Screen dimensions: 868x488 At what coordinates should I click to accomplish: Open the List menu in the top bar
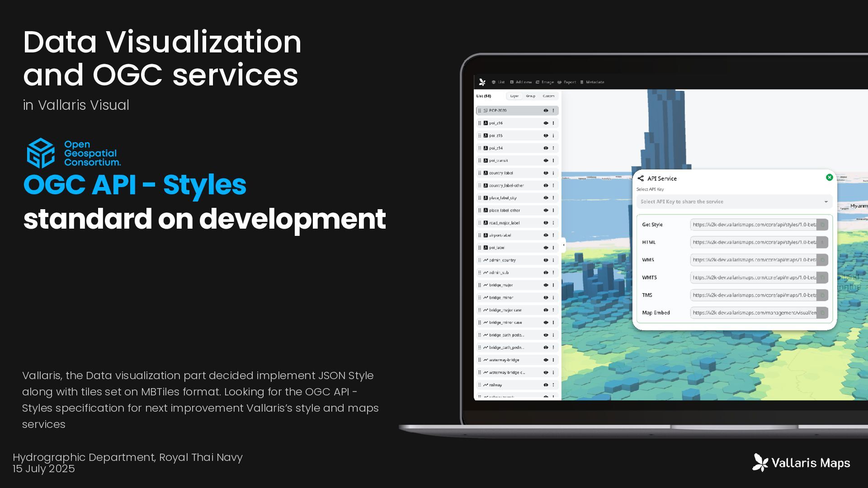[x=498, y=82]
